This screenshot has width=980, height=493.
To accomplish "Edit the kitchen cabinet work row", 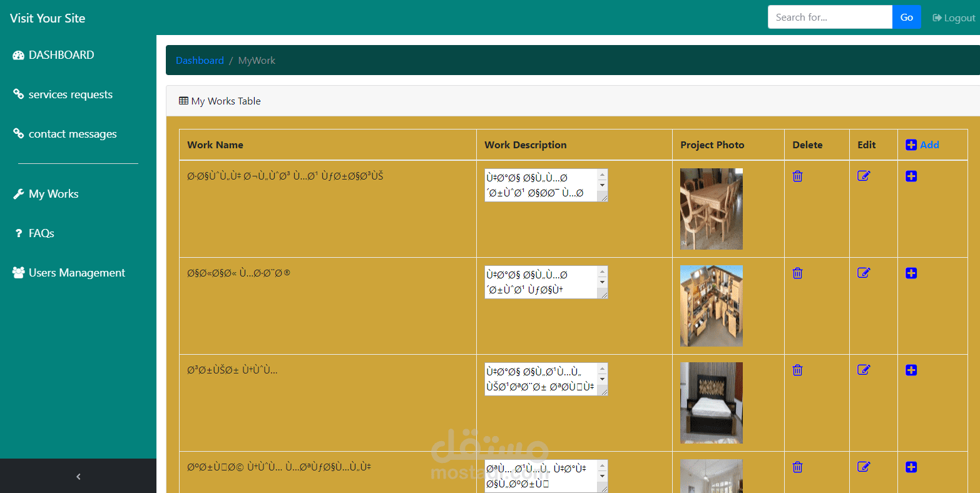I will 864,273.
